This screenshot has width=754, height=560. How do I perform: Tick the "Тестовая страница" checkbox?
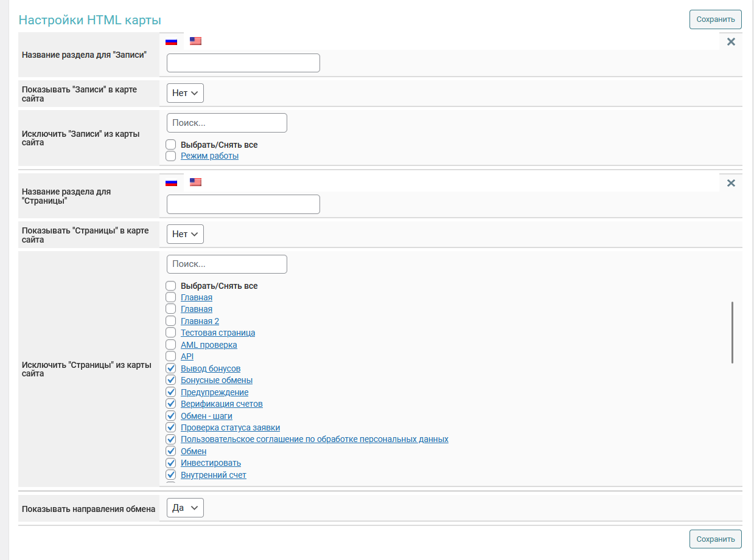pos(171,333)
